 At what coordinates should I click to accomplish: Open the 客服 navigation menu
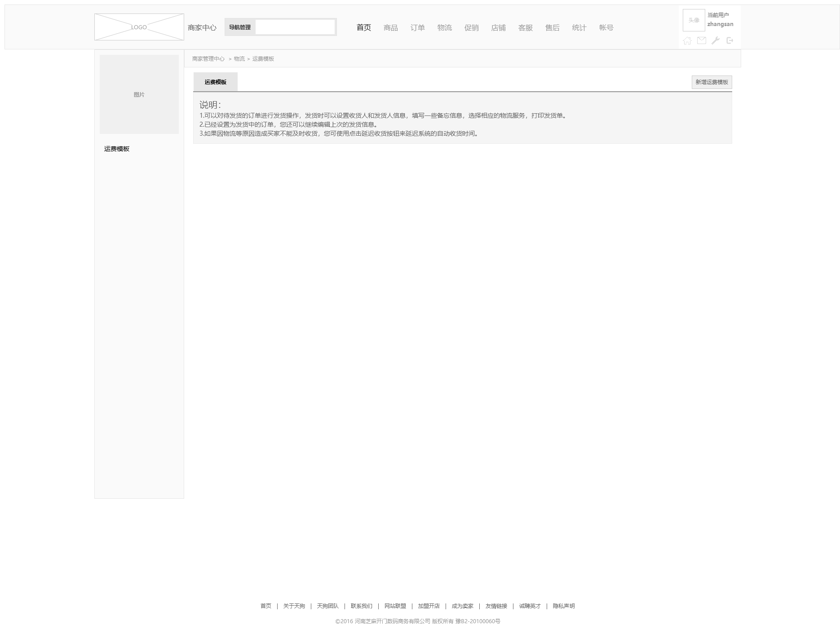pos(526,27)
